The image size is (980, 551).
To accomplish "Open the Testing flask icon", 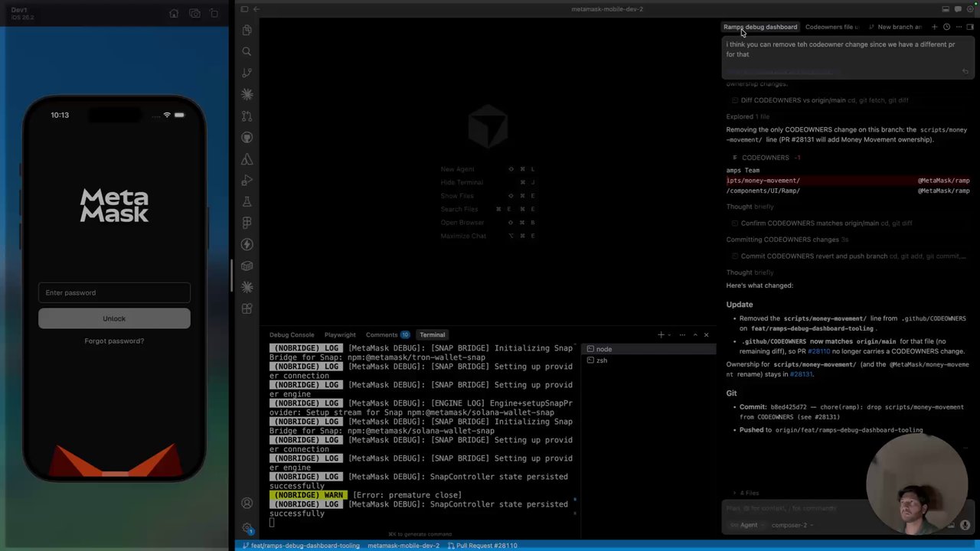I will [x=247, y=202].
